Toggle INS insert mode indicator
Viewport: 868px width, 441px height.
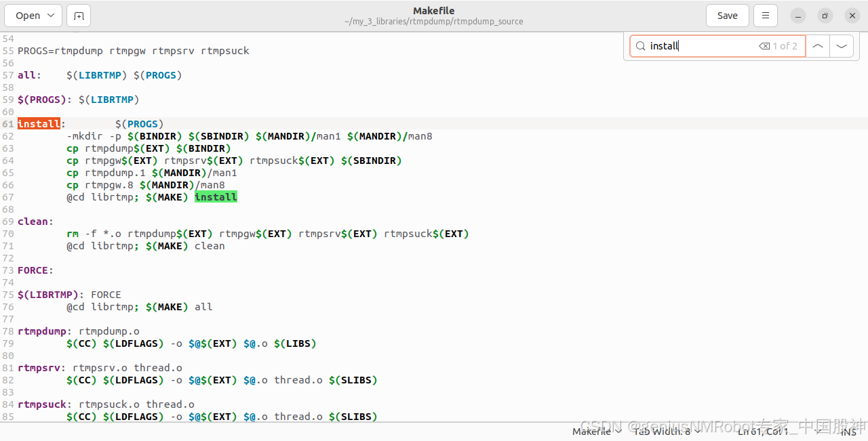[x=848, y=431]
